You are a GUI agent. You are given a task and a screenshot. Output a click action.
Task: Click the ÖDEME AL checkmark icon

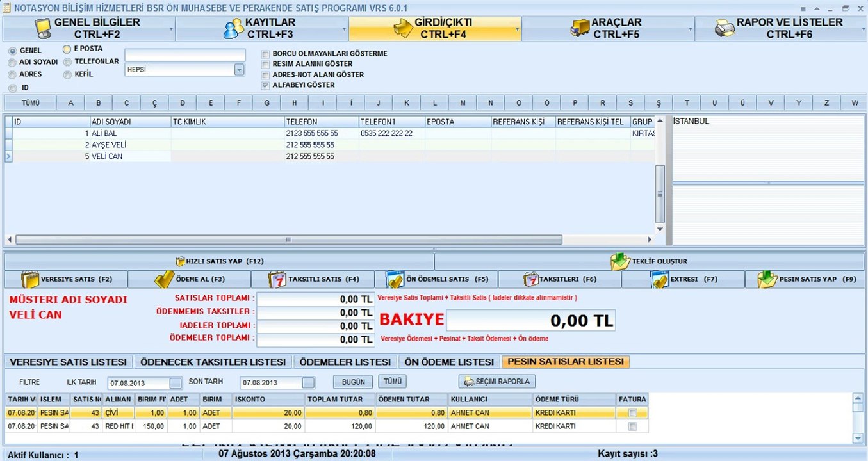click(x=165, y=280)
